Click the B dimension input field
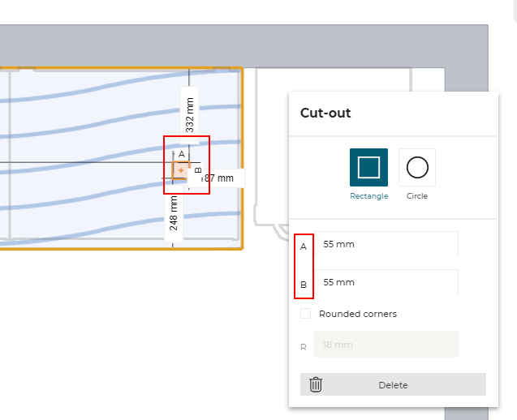517x420 pixels. click(x=386, y=282)
